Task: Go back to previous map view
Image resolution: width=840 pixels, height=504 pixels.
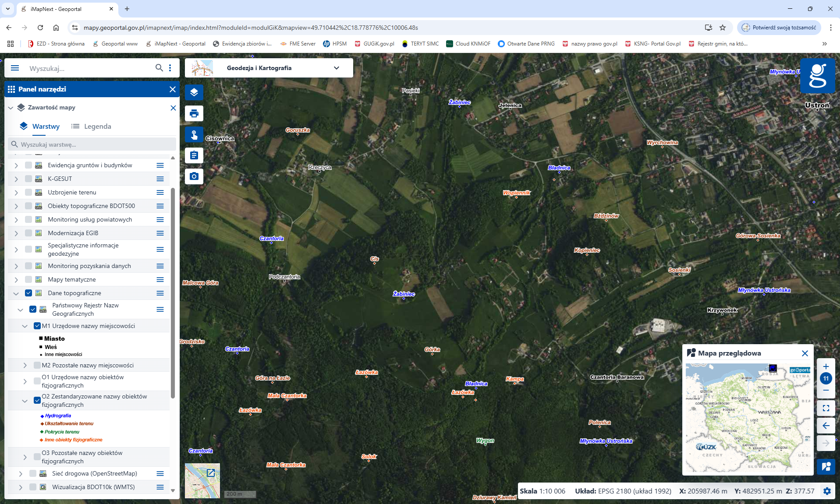Action: [826, 426]
